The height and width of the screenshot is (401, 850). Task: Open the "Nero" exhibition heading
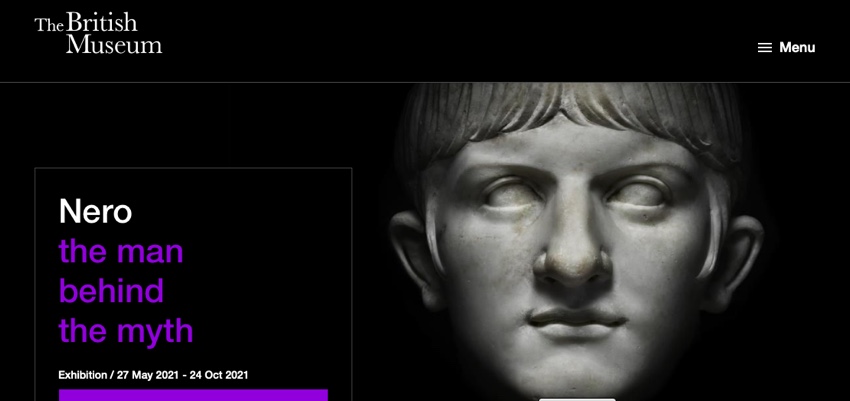[x=95, y=211]
